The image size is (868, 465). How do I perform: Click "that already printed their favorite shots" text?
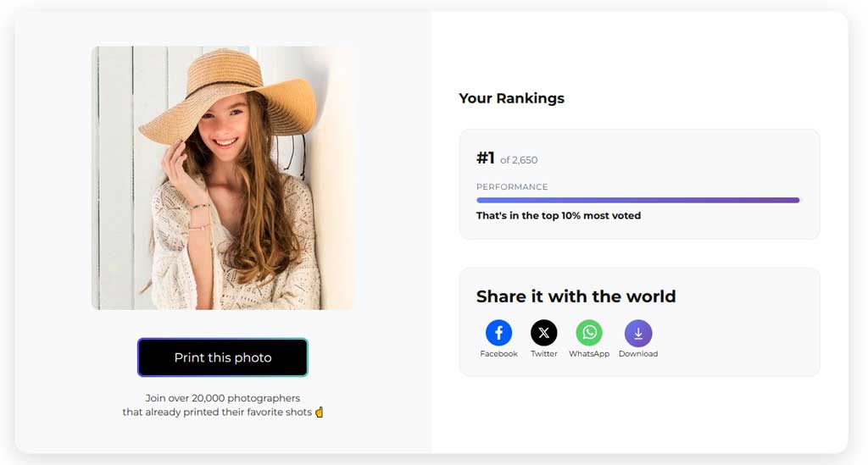point(217,412)
